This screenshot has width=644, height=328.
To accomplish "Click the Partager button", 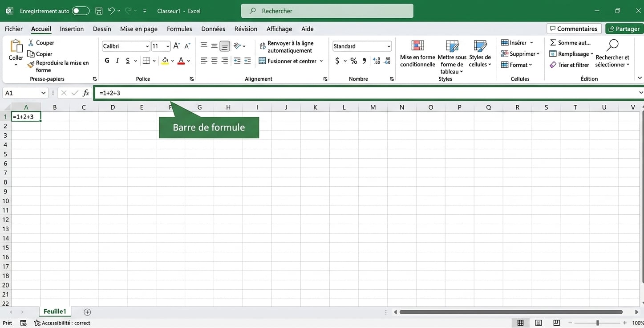I will click(624, 29).
